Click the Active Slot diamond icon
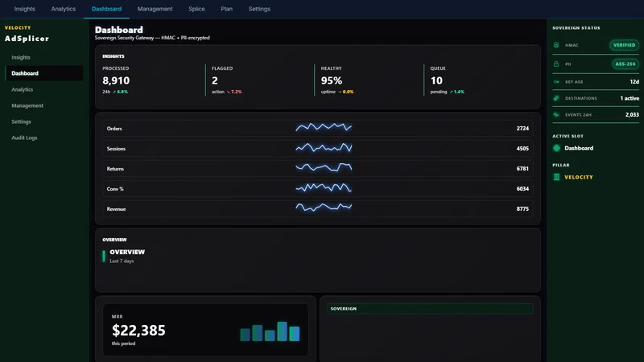Screen dimensions: 644x362 [556, 148]
